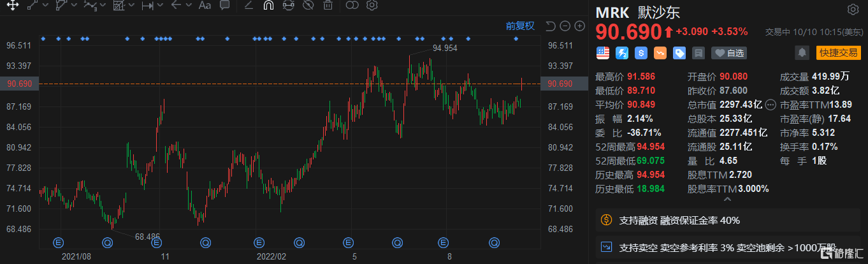This screenshot has width=868, height=264.
Task: Toggle the magnet snap mode
Action: point(268,6)
